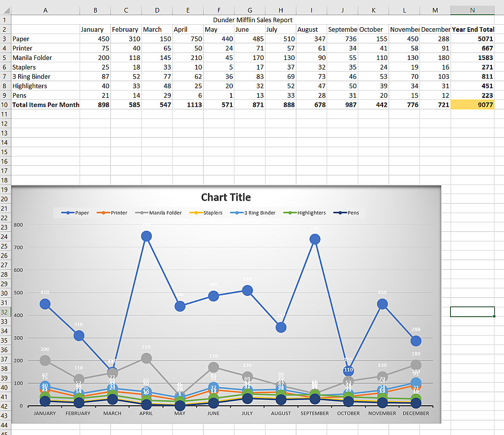
Task: Click the Printer legend entry
Action: 112,213
